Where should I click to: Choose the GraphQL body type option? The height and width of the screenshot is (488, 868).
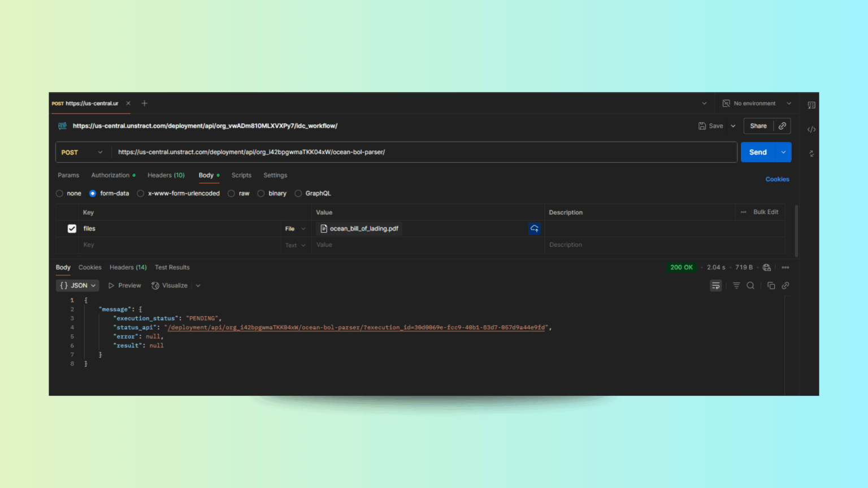[x=298, y=193]
